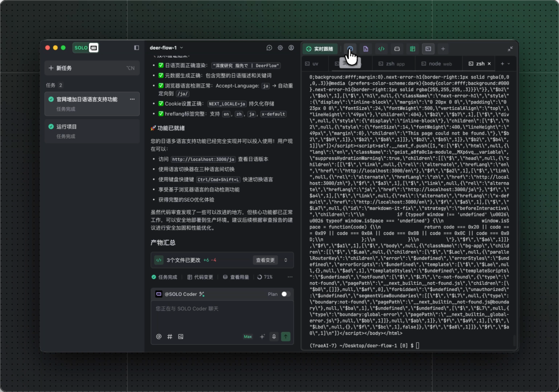Toggle the SOLO mode switch
The width and height of the screenshot is (559, 392).
pos(86,48)
